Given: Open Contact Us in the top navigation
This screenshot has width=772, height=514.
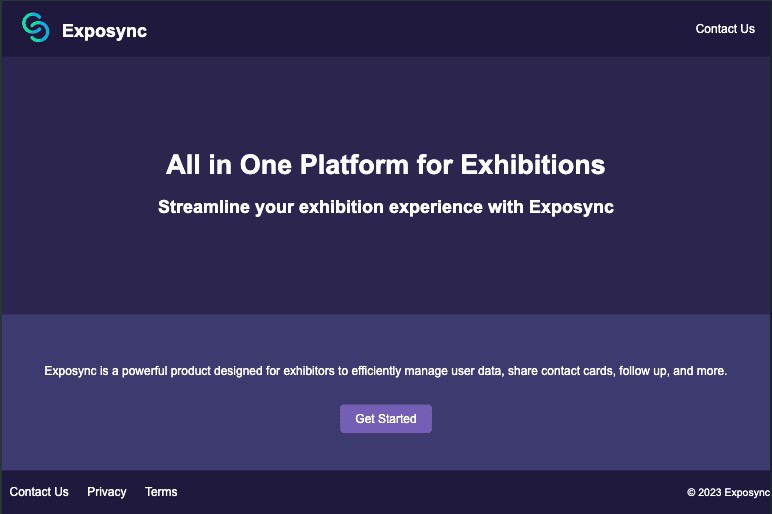Looking at the screenshot, I should click(x=725, y=29).
